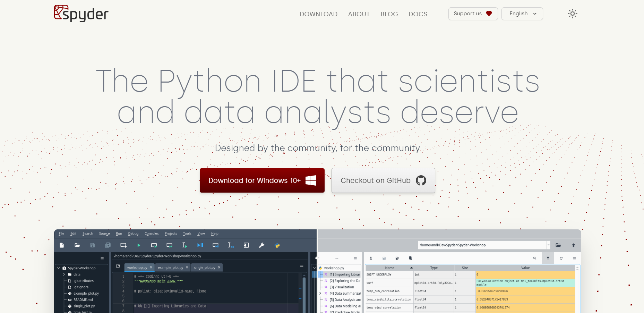
Task: Expand the [4] Data summarization outline item
Action: click(320, 294)
